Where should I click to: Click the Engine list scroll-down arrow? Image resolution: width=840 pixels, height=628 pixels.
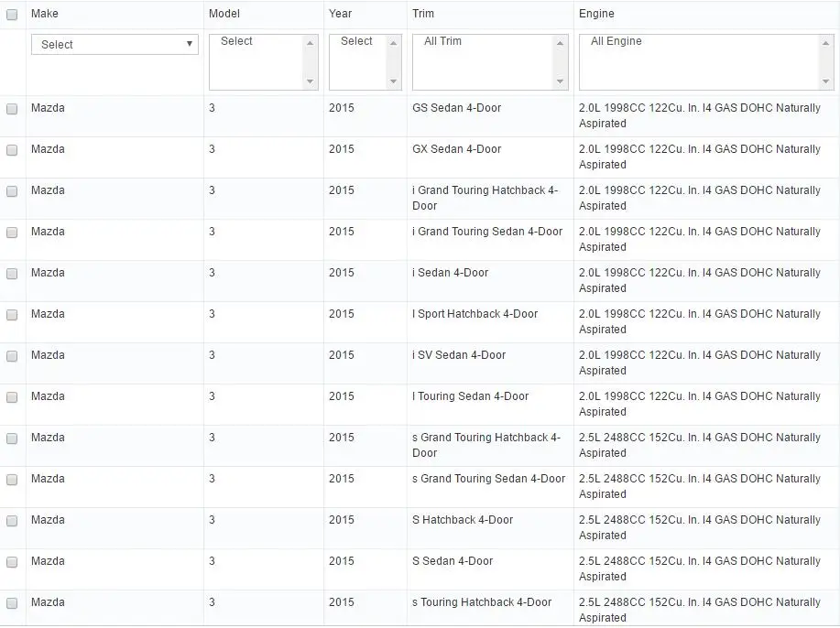pyautogui.click(x=826, y=81)
